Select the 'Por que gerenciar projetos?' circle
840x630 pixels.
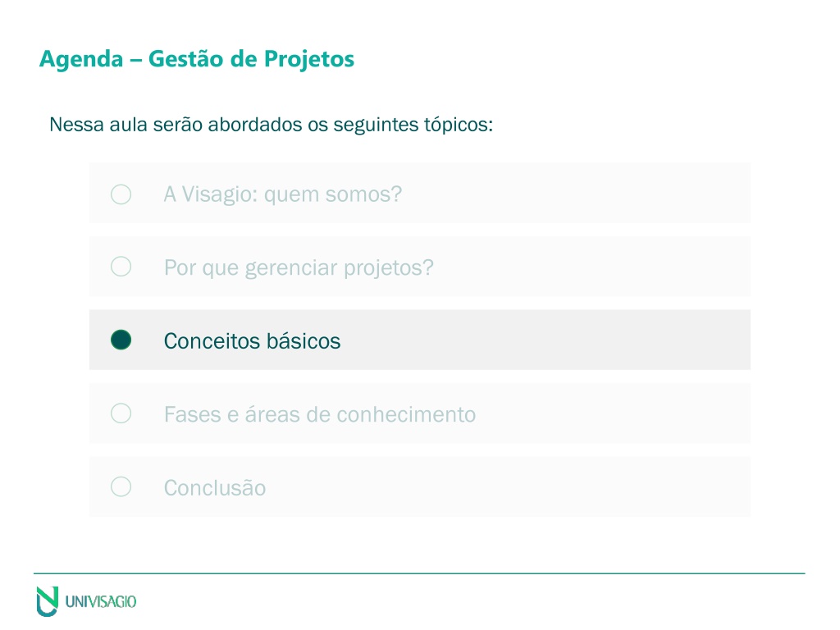(121, 267)
